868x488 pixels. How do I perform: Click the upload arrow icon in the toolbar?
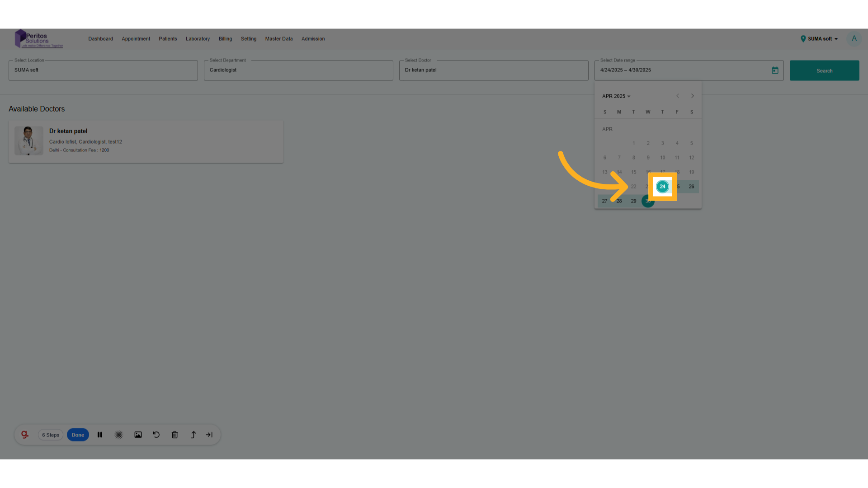[193, 435]
